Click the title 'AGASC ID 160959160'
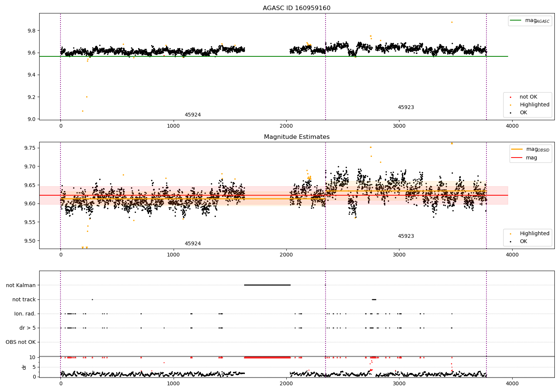This screenshot has height=392, width=560. point(296,8)
